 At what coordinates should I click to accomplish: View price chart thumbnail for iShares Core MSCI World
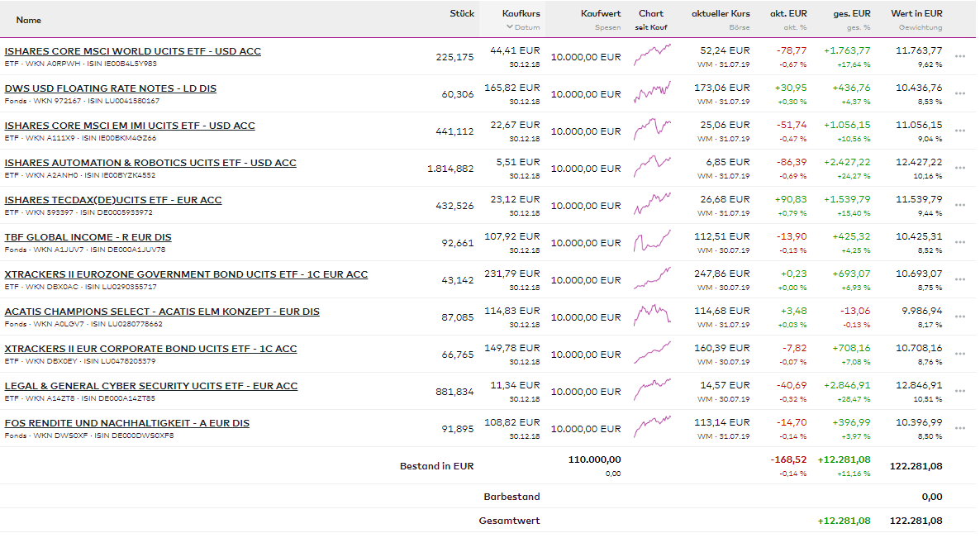[652, 55]
